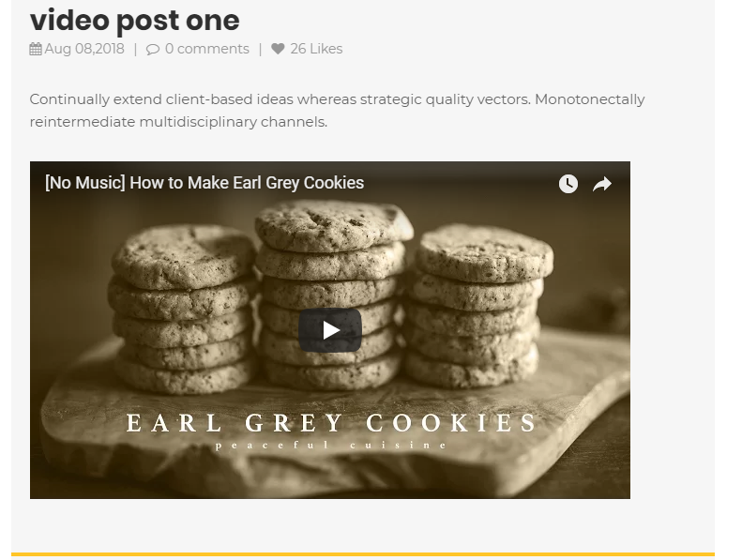Click the 26 Likes counter
This screenshot has width=742, height=560.
pyautogui.click(x=316, y=49)
